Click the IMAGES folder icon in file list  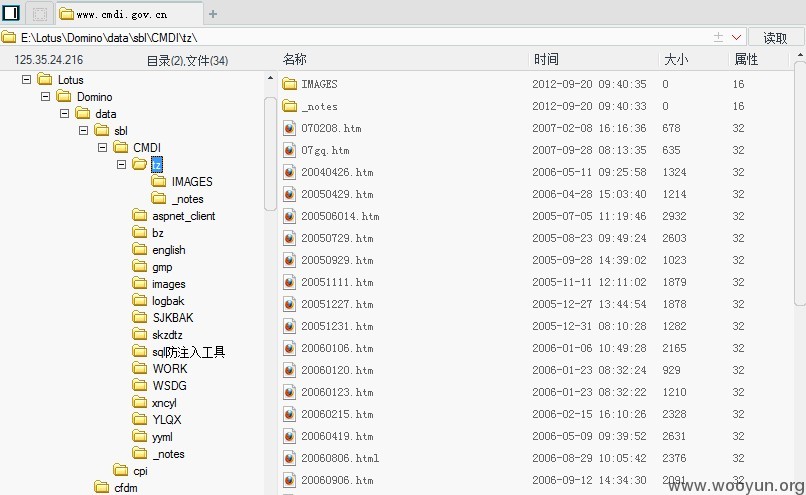289,84
